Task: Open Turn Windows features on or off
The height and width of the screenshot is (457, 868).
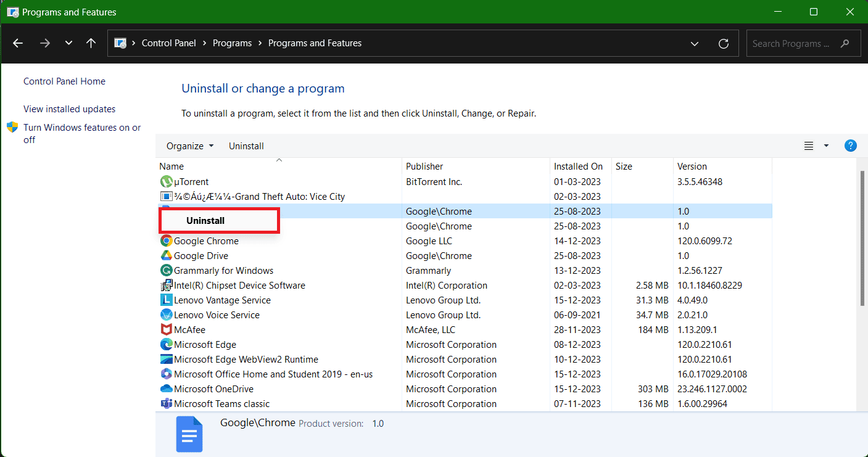Action: click(x=82, y=134)
